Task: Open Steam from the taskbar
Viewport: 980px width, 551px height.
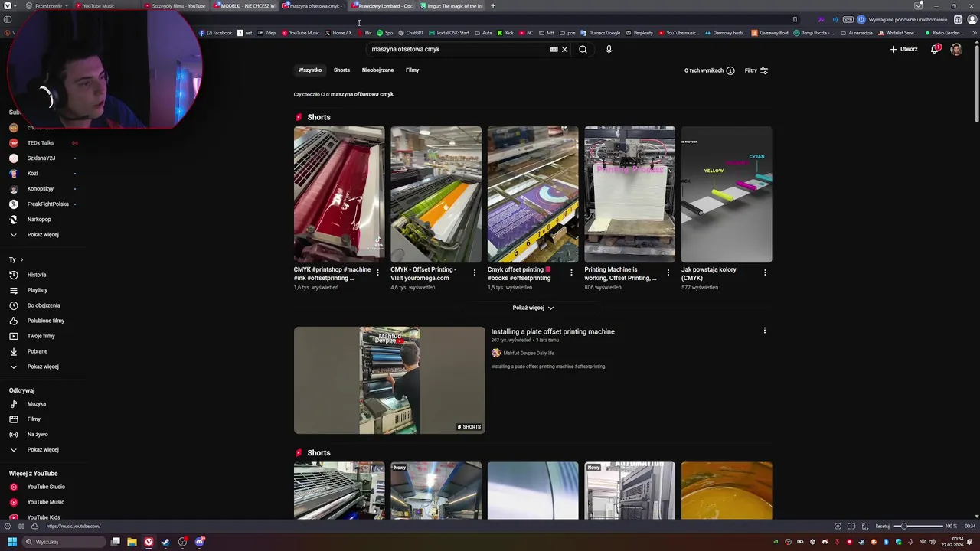Action: 165,542
